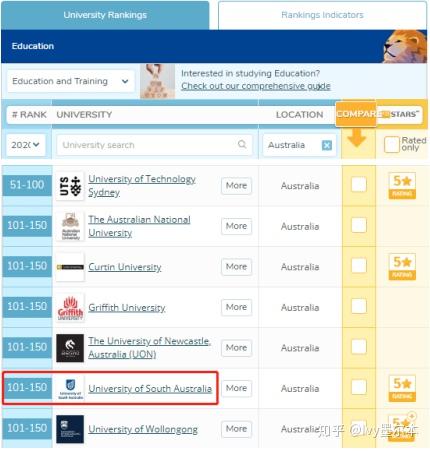Screen dimensions: 430x451
Task: Click the Education guide thumbnail image
Action: (157, 81)
